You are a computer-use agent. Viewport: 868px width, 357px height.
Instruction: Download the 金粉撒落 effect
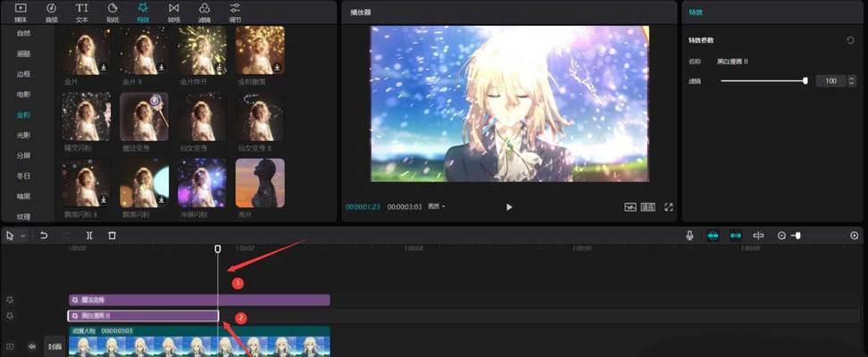click(x=277, y=68)
